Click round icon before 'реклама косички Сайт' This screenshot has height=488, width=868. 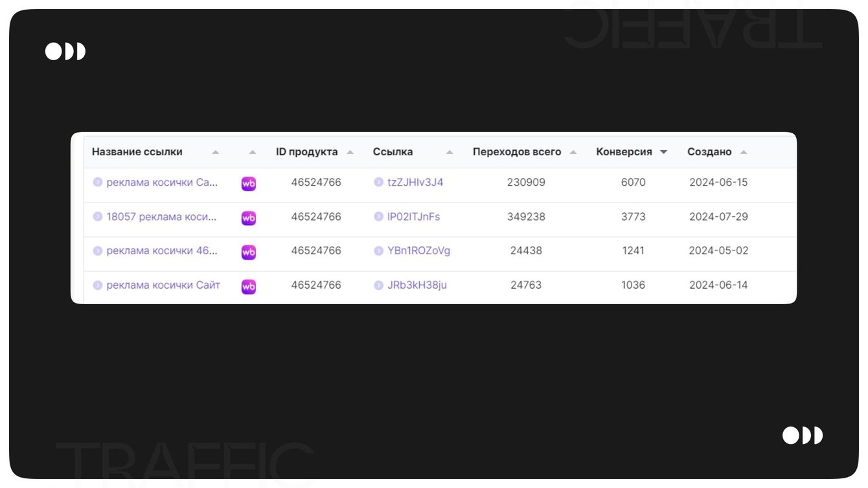coord(98,285)
